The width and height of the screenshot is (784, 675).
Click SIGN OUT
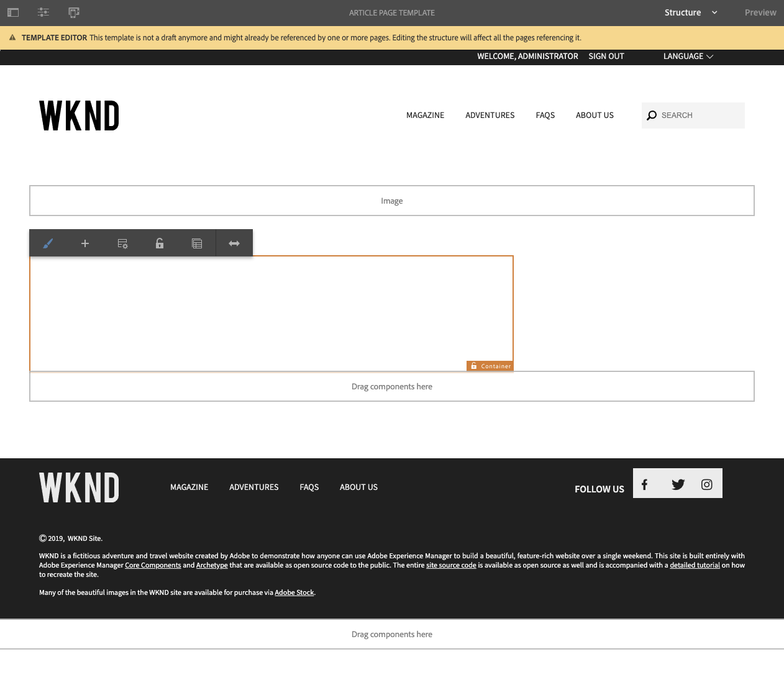pyautogui.click(x=606, y=57)
